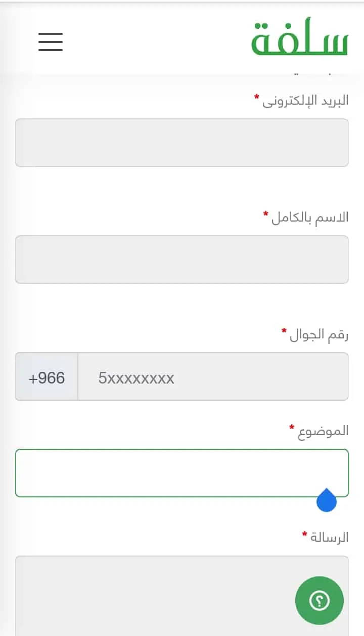
Task: Tap the blue text cursor handle
Action: coord(327,500)
